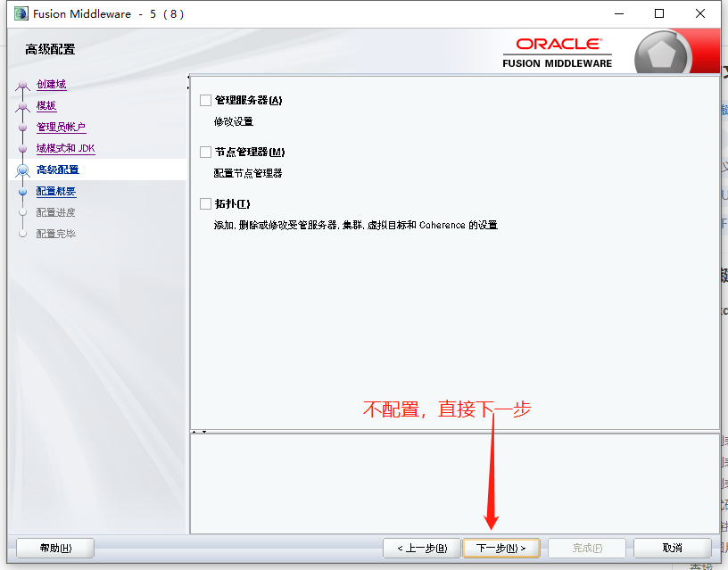Click the 修改设置 description text

point(234,121)
